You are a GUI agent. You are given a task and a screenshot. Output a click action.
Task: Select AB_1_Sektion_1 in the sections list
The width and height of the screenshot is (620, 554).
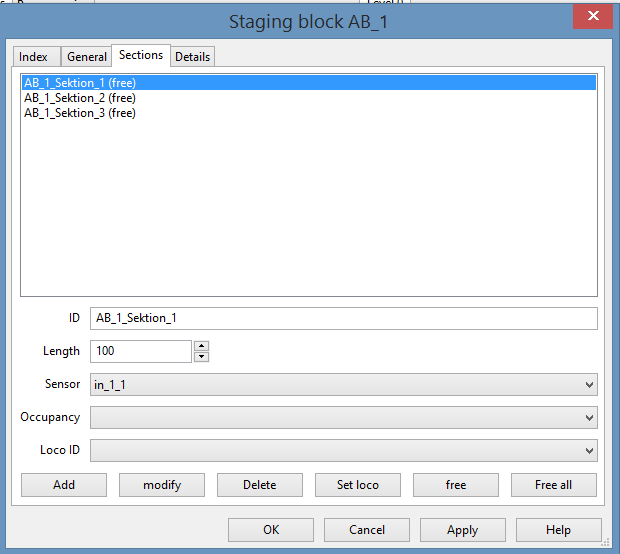click(x=80, y=83)
